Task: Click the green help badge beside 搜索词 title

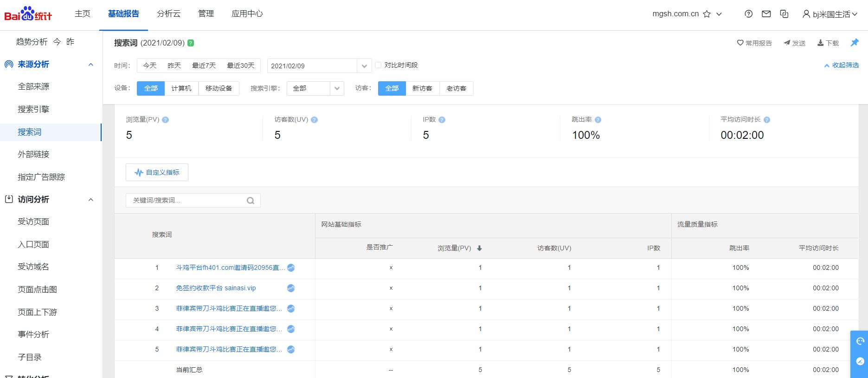Action: click(191, 43)
